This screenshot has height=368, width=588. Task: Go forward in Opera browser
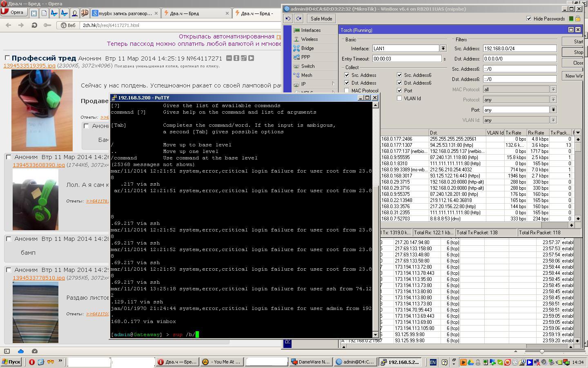click(x=21, y=25)
